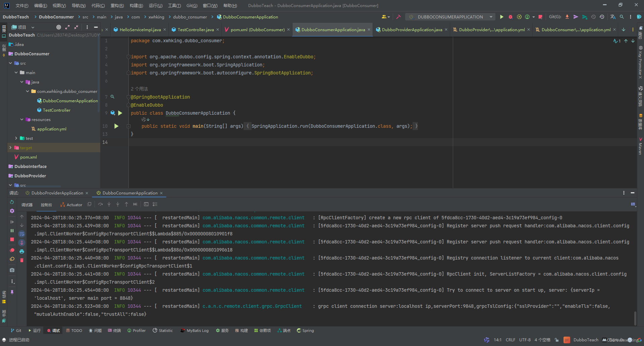Open pom.xml under DubboConsumer
This screenshot has width=644, height=346.
(28, 157)
